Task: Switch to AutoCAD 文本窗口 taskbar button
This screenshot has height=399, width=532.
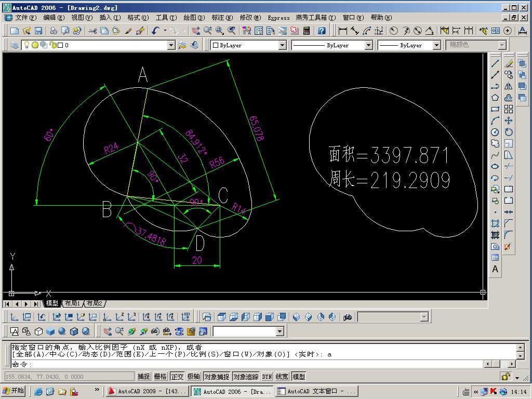Action: point(316,391)
